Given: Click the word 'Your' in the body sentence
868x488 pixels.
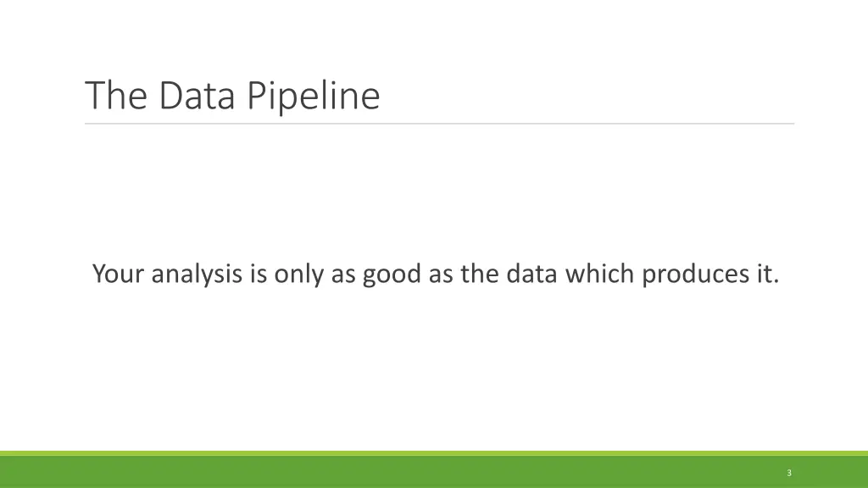Looking at the screenshot, I should tap(119, 274).
